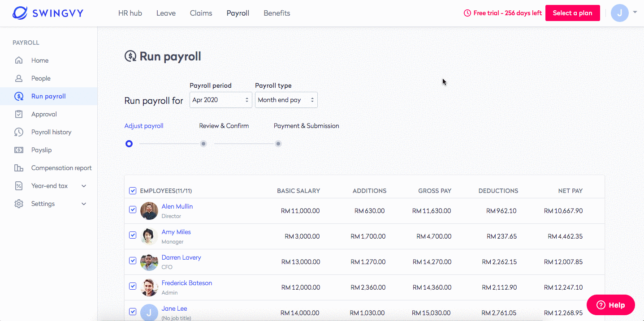Screen dimensions: 644x321
Task: Open the user account dropdown arrow
Action: coord(635,13)
